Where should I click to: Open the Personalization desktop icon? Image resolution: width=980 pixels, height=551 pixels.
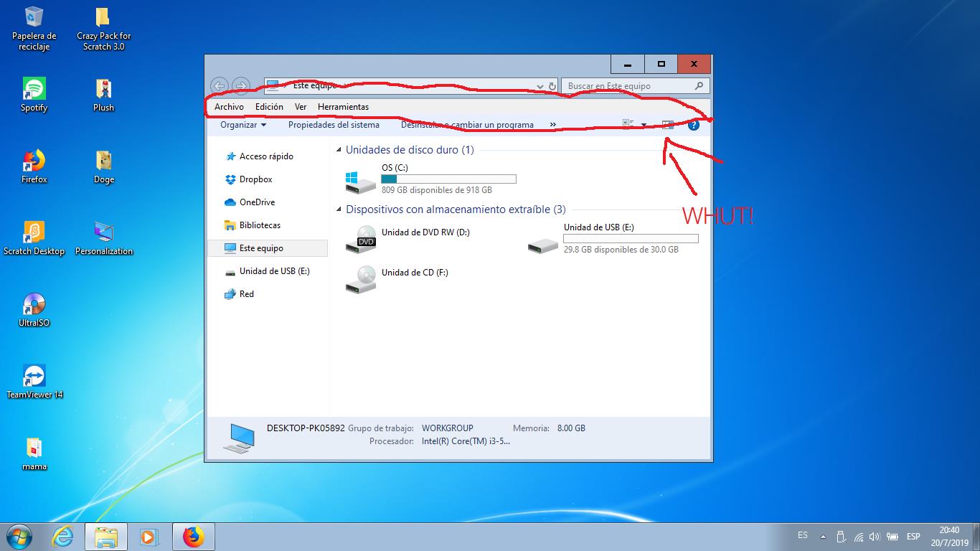tap(103, 238)
